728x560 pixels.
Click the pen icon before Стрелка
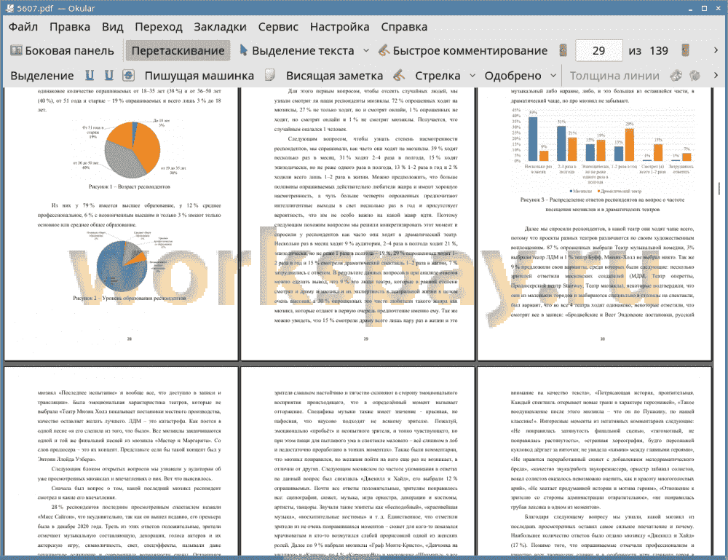click(x=399, y=75)
